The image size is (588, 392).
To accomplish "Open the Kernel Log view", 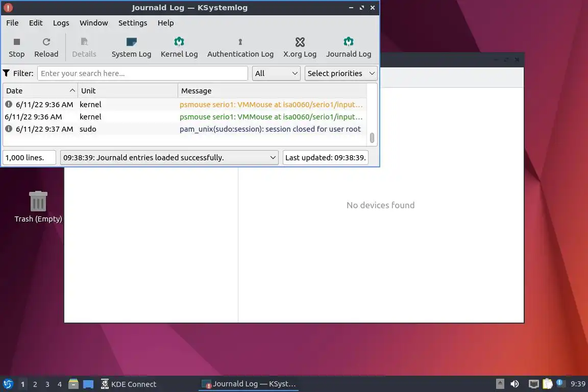I will [179, 47].
